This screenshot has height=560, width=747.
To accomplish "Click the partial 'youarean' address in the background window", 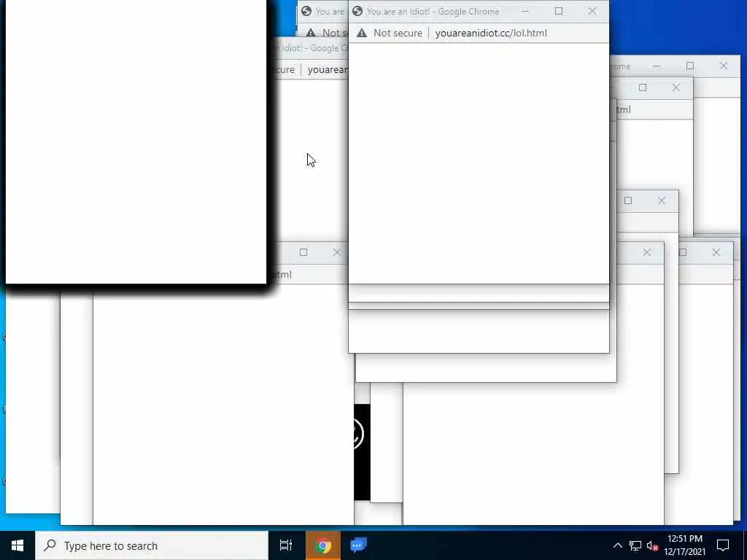I will point(328,69).
